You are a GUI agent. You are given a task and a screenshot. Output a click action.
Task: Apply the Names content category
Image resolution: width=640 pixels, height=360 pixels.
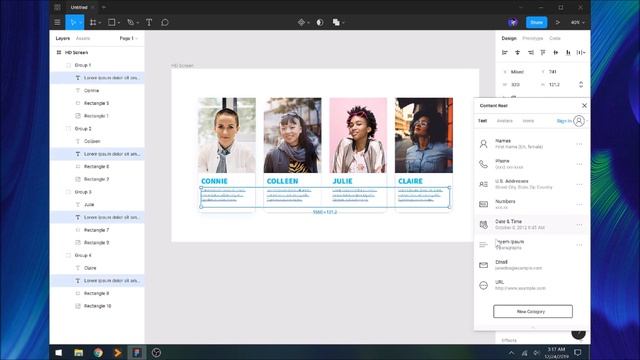[x=531, y=144]
